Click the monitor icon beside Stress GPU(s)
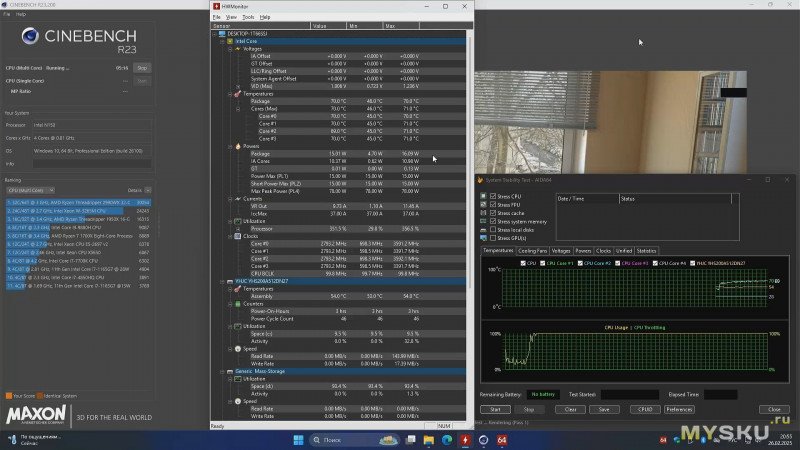The width and height of the screenshot is (800, 450). 483,238
